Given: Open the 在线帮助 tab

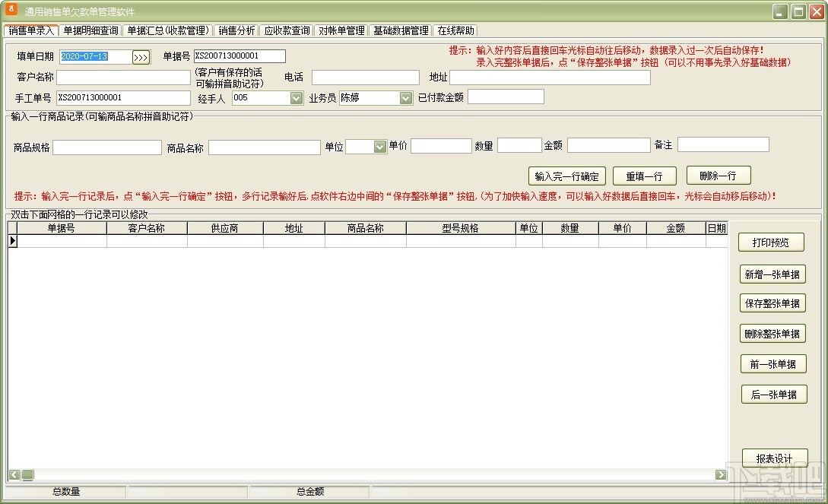Looking at the screenshot, I should pyautogui.click(x=454, y=30).
